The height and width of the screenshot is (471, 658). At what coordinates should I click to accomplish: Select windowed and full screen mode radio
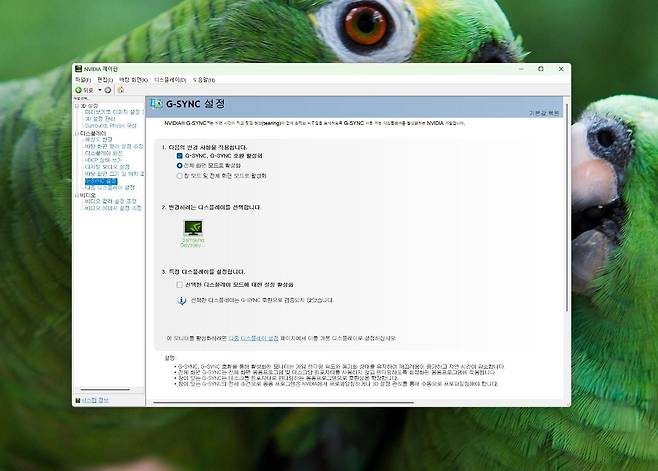pyautogui.click(x=179, y=175)
